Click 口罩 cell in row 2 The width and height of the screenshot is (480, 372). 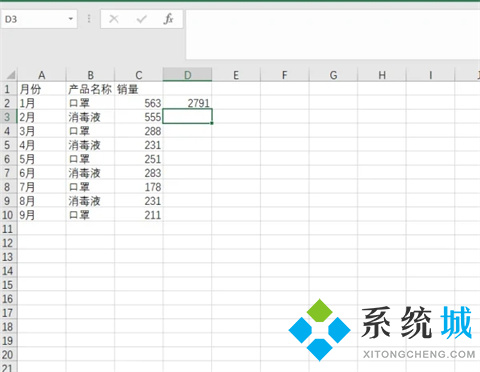[90, 103]
